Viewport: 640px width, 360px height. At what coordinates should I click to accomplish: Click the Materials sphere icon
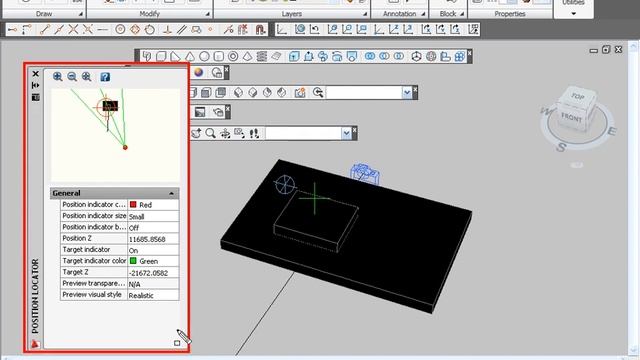199,73
